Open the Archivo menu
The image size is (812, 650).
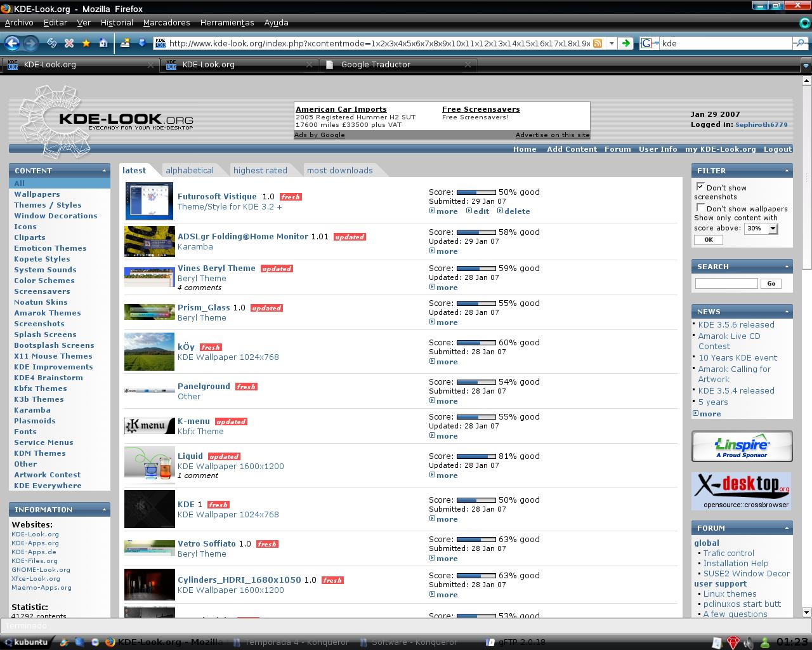[x=19, y=22]
